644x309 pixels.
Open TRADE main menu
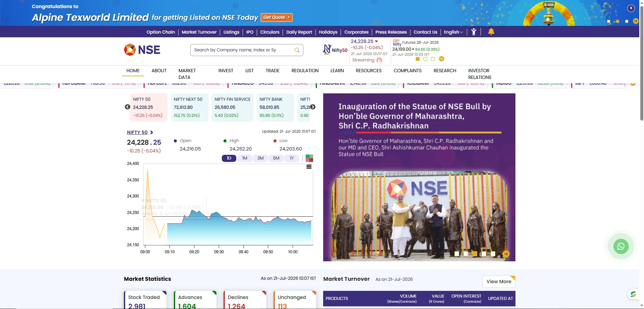[273, 71]
